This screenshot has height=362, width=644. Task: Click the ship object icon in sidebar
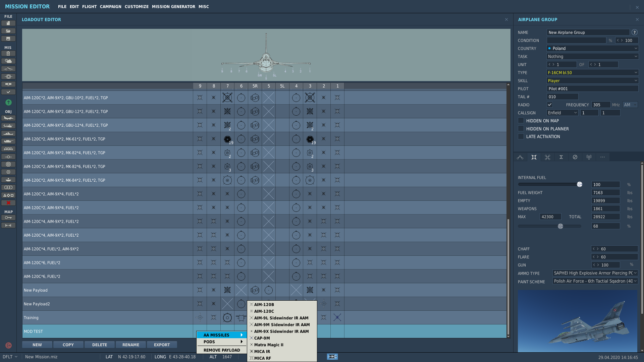point(8,133)
